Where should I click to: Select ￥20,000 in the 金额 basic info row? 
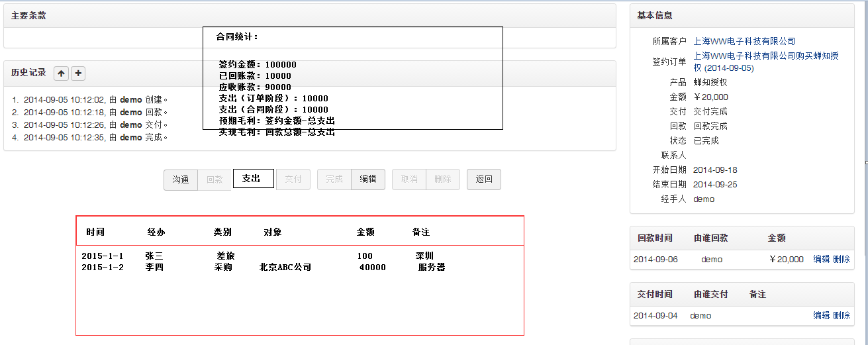pos(710,97)
